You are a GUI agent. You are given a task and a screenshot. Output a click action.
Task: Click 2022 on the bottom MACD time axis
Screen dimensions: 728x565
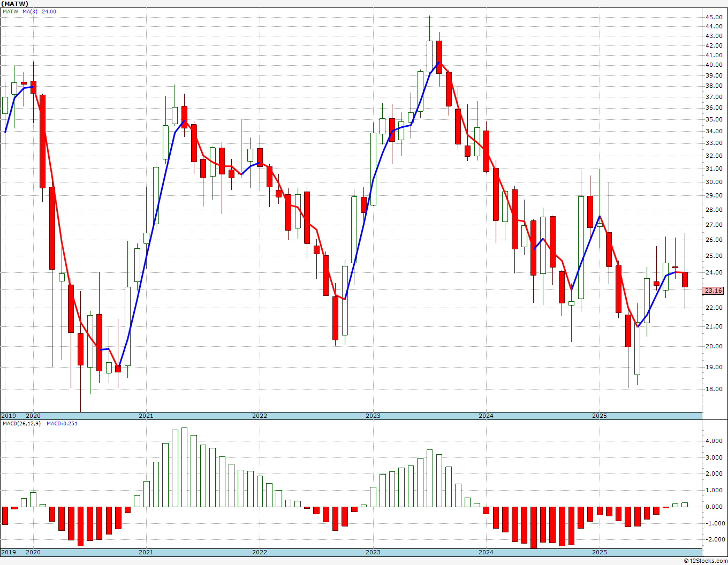(x=260, y=552)
